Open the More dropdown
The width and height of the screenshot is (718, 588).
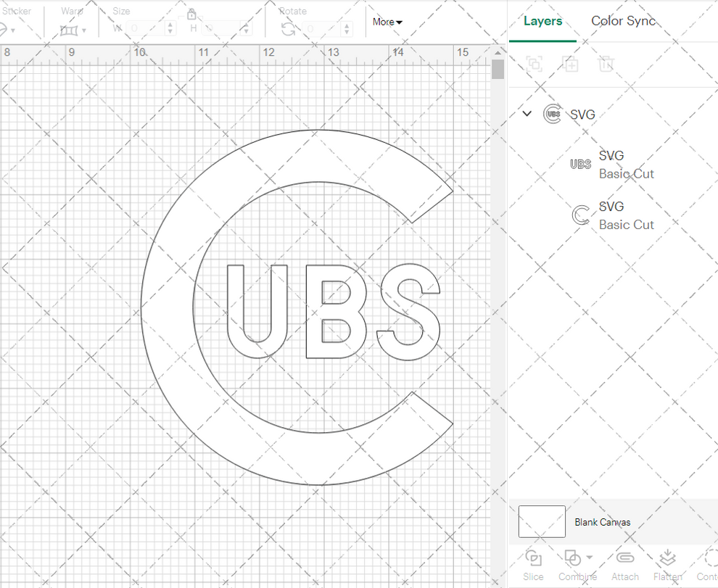point(387,22)
